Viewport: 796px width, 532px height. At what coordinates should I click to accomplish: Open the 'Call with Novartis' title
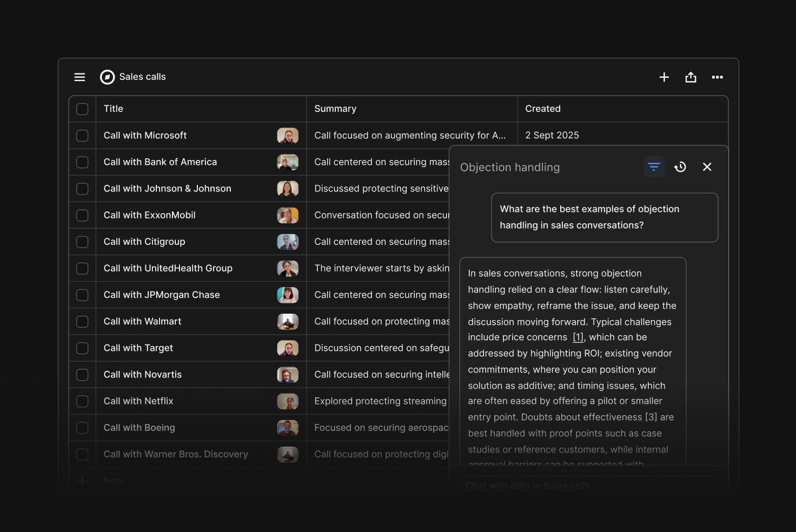[x=143, y=375]
